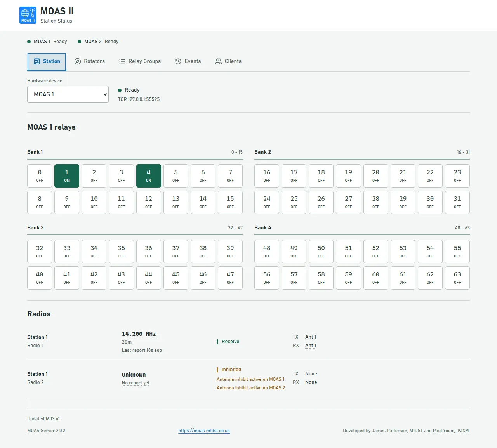Click Radio 1 TX antenna Ant 1

point(311,337)
